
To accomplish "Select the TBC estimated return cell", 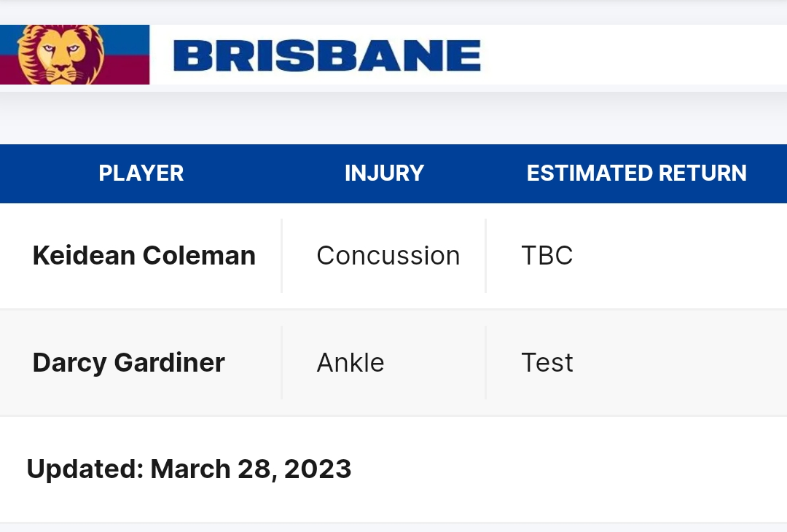I will click(547, 256).
